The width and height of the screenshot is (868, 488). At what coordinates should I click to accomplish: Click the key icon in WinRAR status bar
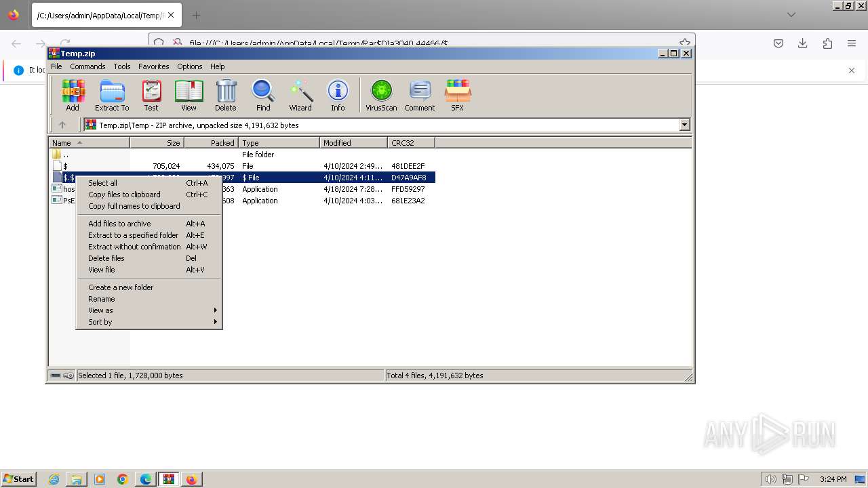68,375
